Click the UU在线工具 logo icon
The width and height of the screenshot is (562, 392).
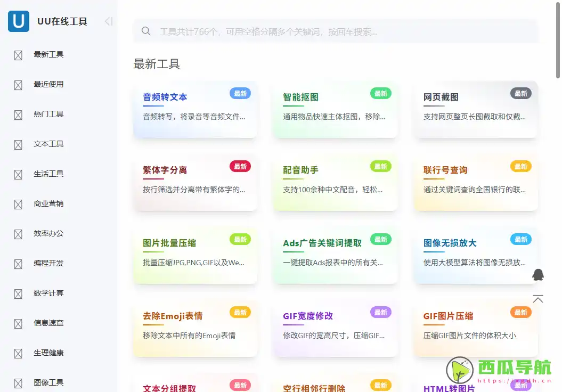[x=19, y=22]
